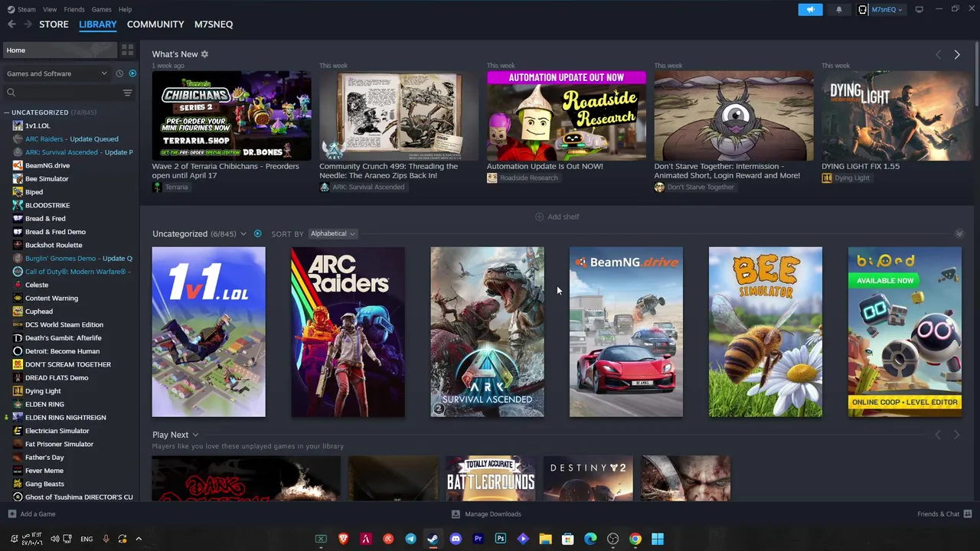The height and width of the screenshot is (551, 980).
Task: Open the ARK Survival Ascended cover
Action: (x=487, y=331)
